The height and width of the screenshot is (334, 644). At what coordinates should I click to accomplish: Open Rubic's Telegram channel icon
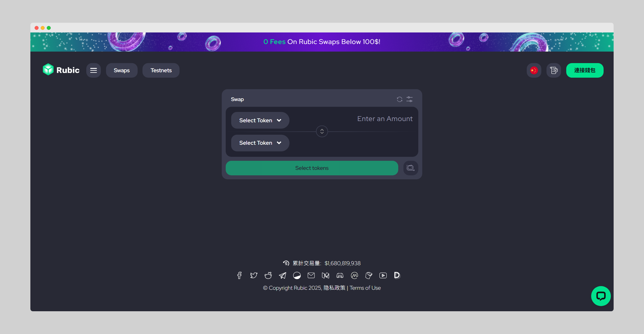(x=283, y=275)
